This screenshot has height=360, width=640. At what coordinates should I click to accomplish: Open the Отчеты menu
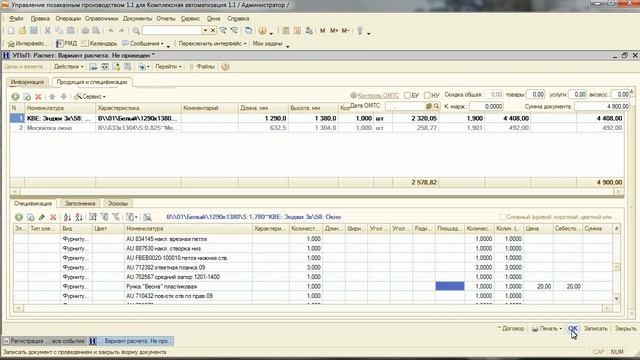[166, 19]
